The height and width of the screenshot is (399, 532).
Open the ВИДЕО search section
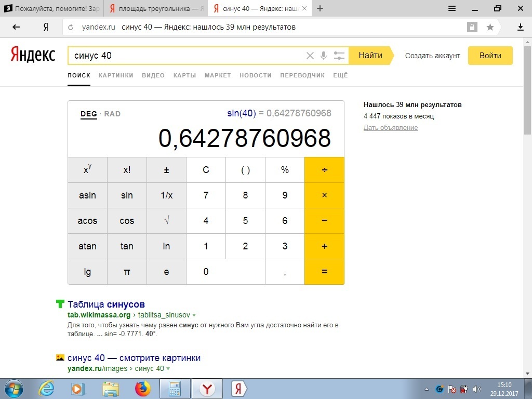coord(153,75)
